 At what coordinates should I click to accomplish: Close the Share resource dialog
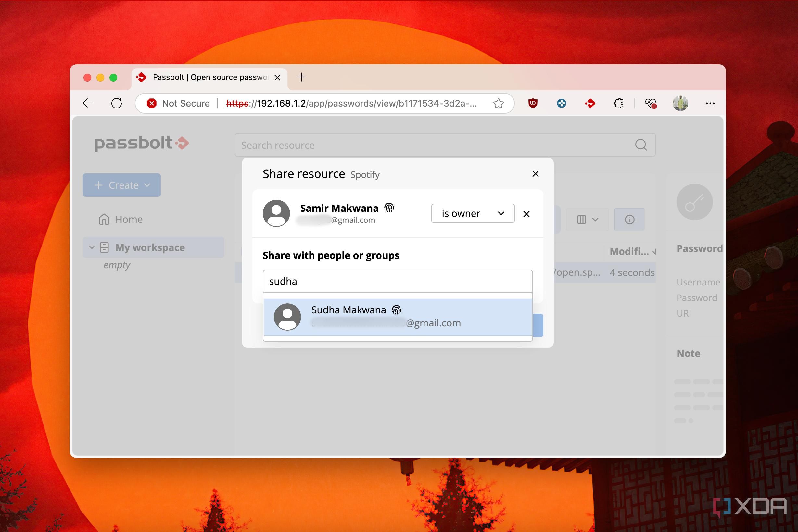[x=535, y=174]
